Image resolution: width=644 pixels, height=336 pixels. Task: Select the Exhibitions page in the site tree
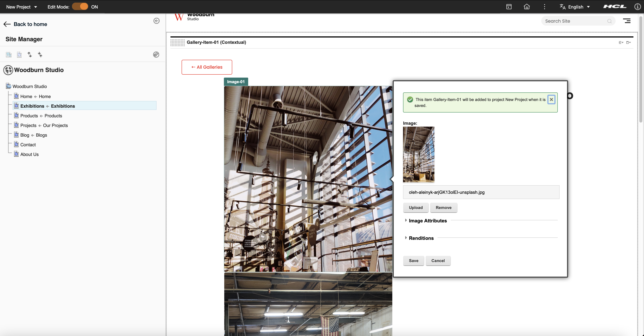32,106
